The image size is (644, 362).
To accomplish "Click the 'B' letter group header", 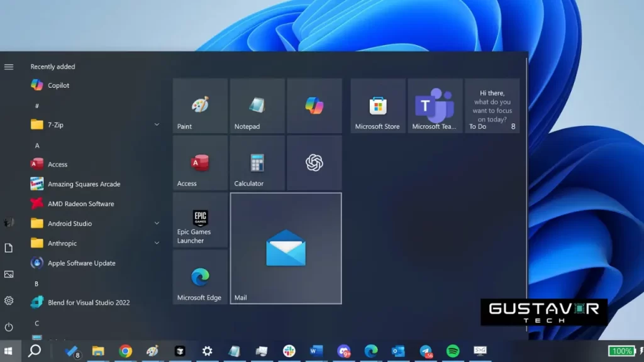I will tap(36, 283).
